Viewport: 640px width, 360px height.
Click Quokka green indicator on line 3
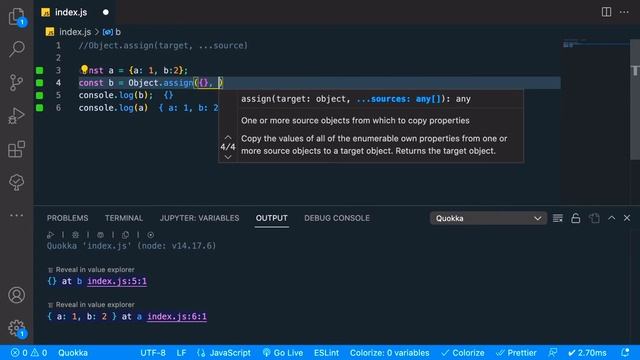point(40,70)
